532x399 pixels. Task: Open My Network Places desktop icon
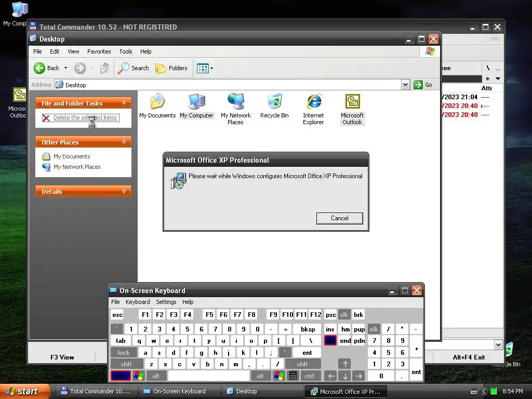[235, 109]
